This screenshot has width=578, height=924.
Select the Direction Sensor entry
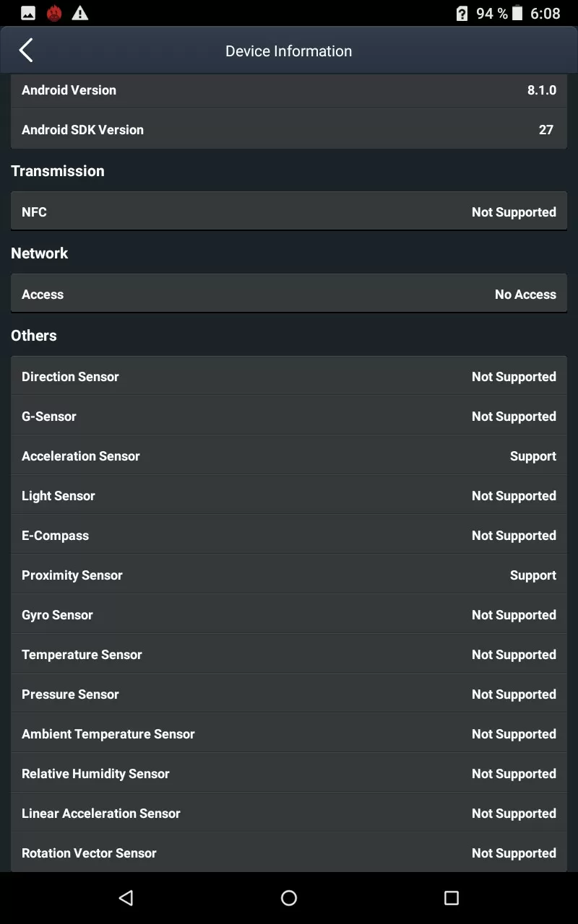[x=289, y=376]
